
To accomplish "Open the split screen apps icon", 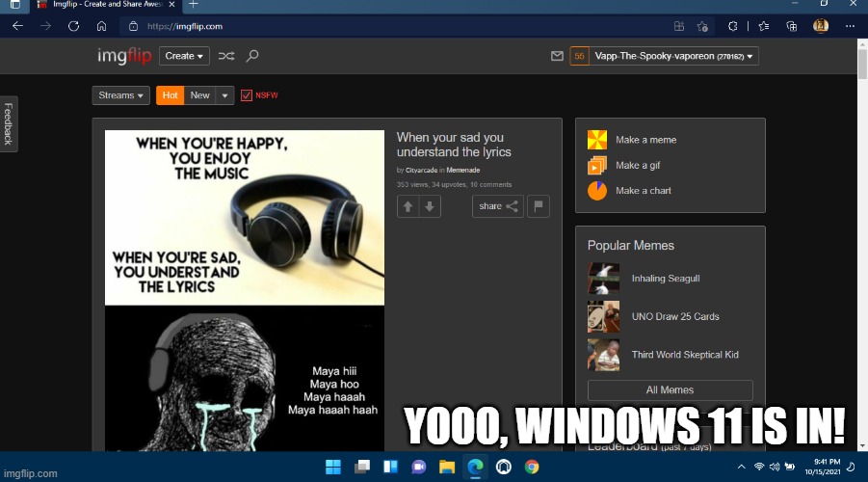I will (x=679, y=26).
